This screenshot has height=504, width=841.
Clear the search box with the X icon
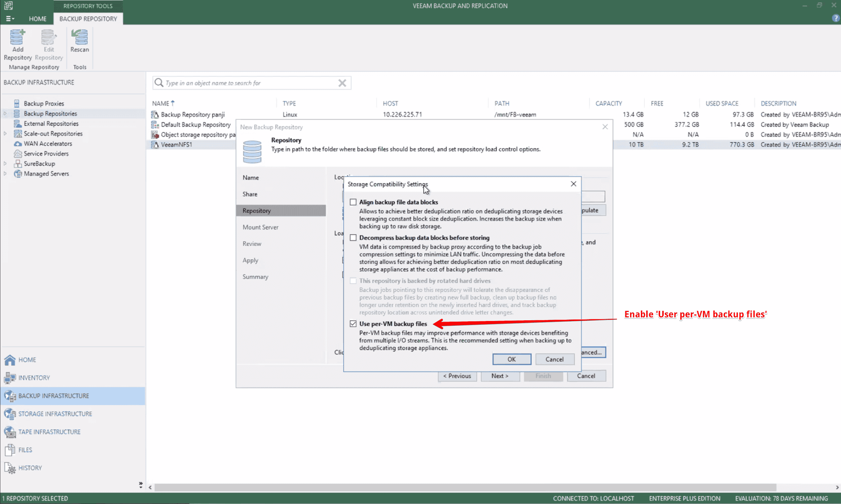pos(342,83)
